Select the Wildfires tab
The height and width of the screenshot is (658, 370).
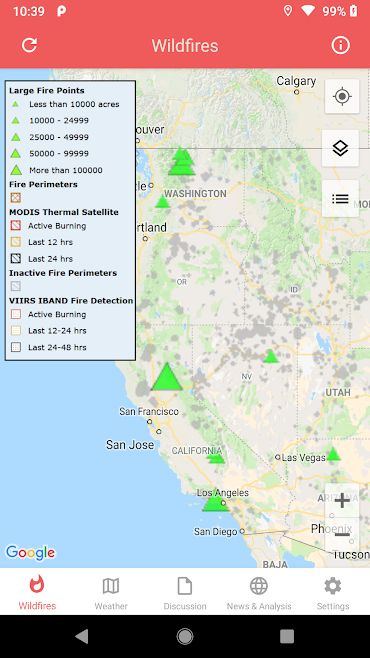(37, 593)
